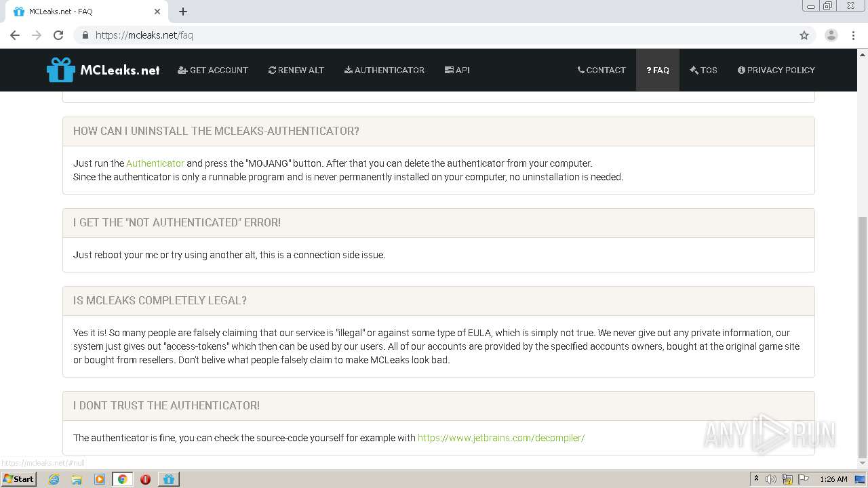Image resolution: width=868 pixels, height=488 pixels.
Task: Click the page vertical scrollbar thumb
Action: [x=862, y=338]
